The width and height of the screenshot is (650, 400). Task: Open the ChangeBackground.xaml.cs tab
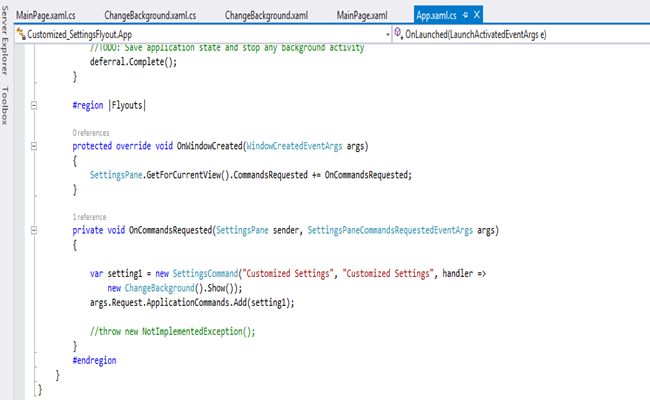pyautogui.click(x=150, y=15)
